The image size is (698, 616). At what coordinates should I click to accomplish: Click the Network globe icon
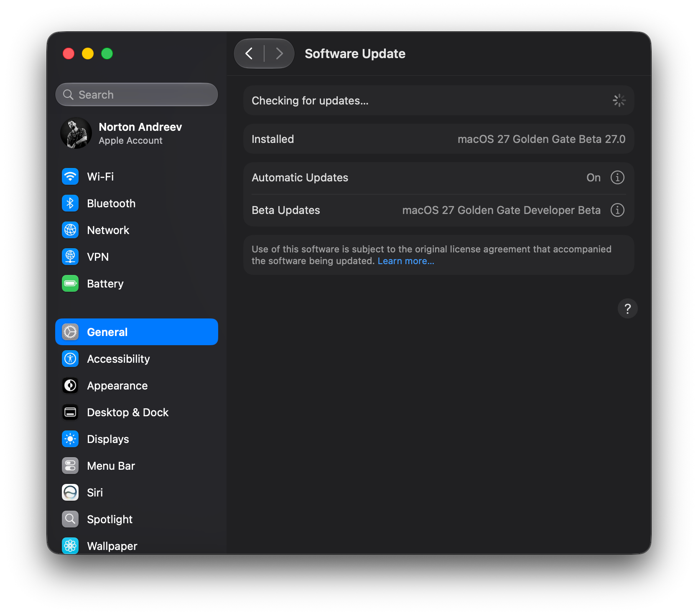70,230
